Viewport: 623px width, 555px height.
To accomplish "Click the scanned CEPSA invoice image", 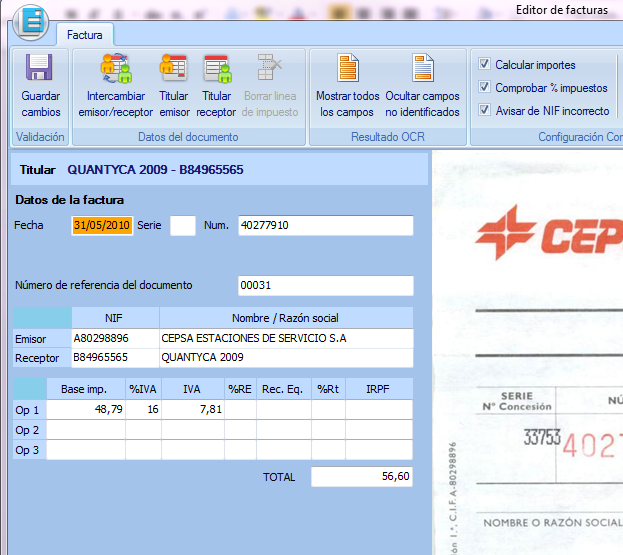I will pyautogui.click(x=528, y=353).
